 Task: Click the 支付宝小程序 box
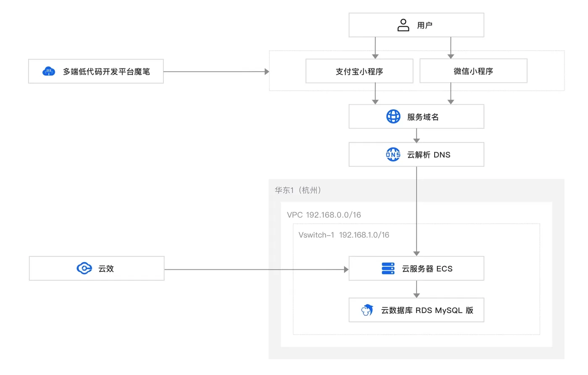[x=360, y=71]
